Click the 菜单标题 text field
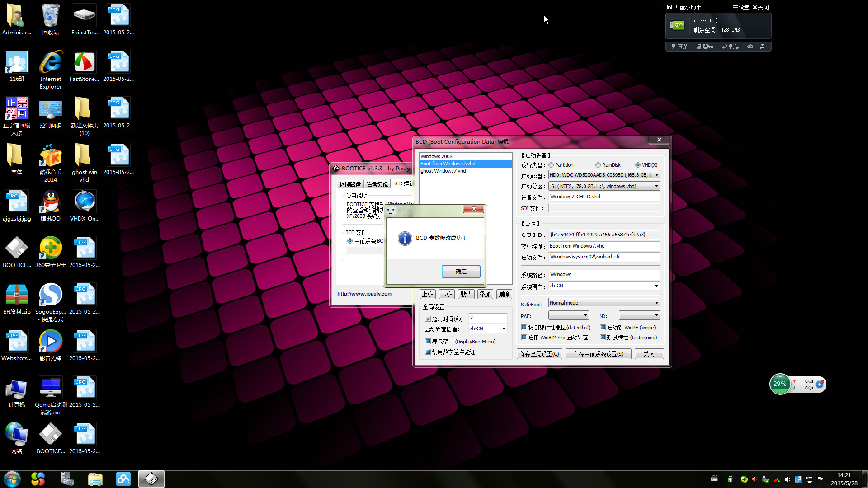The width and height of the screenshot is (868, 488). (604, 246)
